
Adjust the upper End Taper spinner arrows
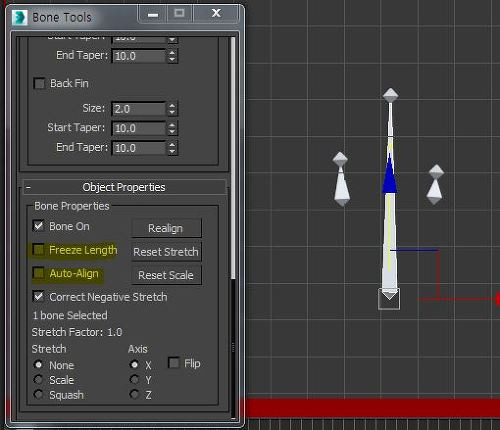tap(172, 56)
